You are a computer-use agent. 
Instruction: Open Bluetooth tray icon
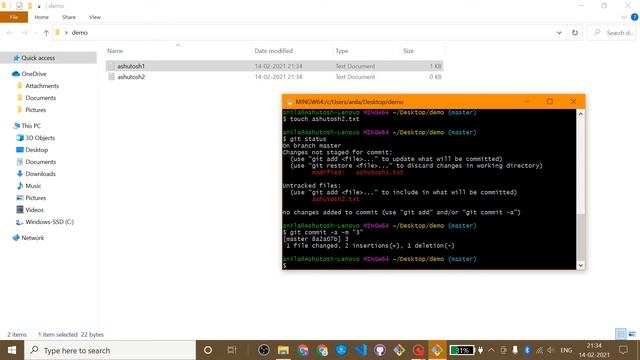[527, 350]
